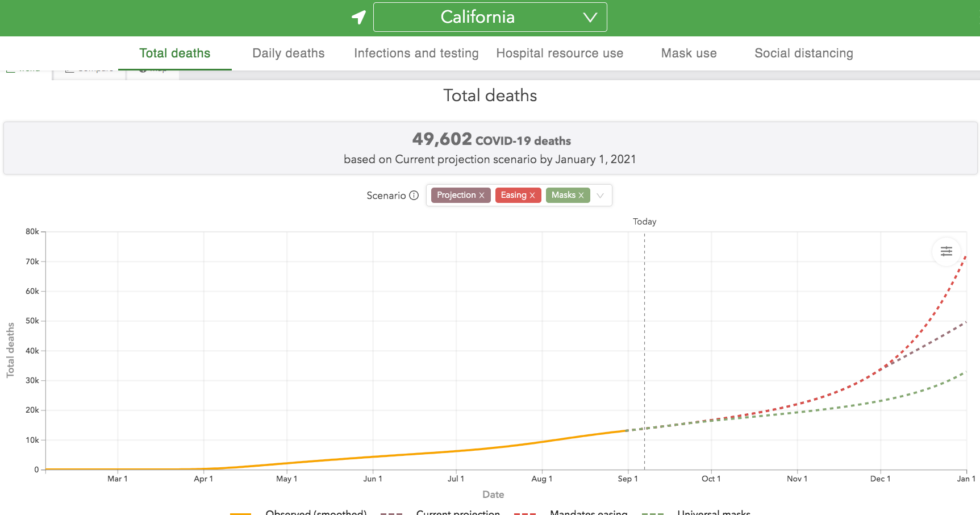This screenshot has width=980, height=515.
Task: Select the Mask use tab
Action: tap(689, 53)
